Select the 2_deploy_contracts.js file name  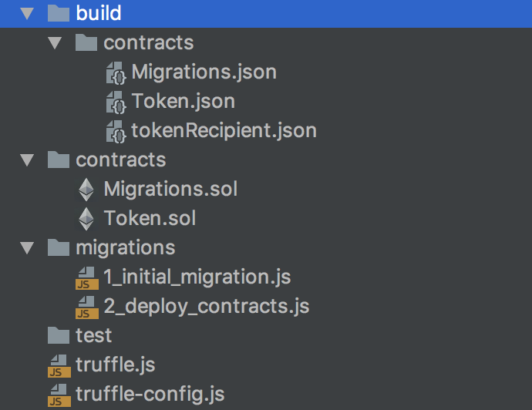tap(206, 307)
